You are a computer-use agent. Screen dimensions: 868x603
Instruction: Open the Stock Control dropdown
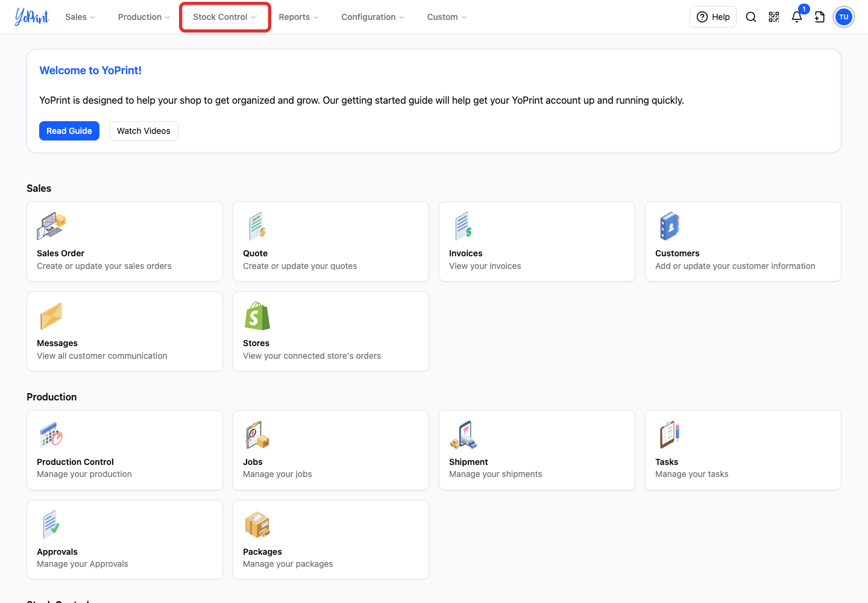[224, 17]
